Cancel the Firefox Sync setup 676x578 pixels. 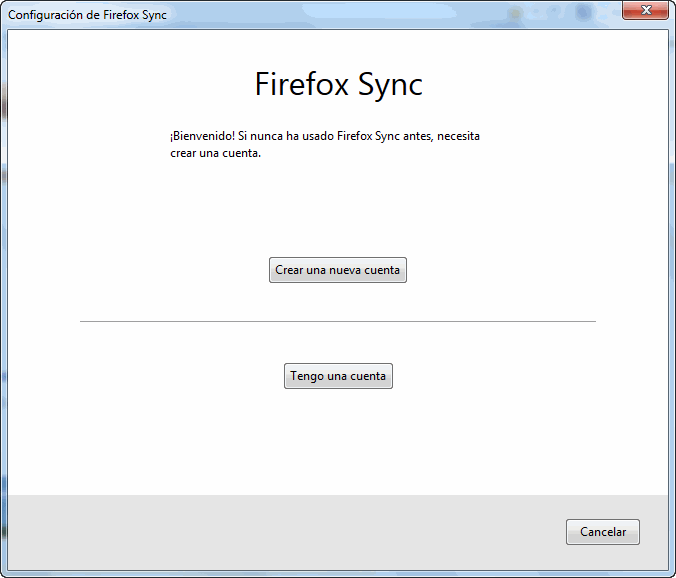point(603,532)
